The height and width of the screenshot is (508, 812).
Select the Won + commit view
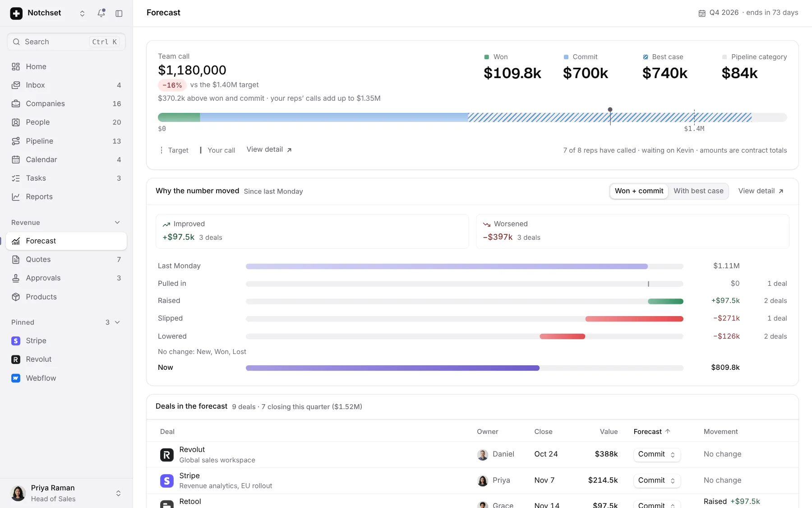pos(639,191)
